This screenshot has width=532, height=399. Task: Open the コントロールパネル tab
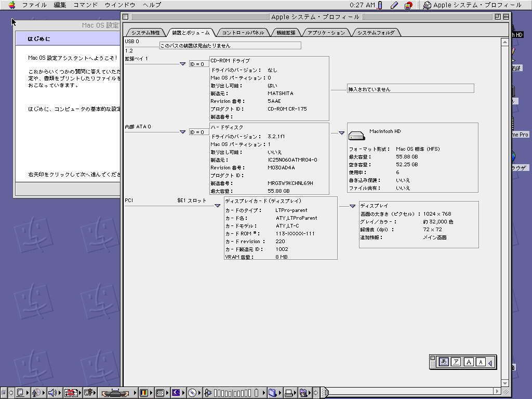(243, 33)
